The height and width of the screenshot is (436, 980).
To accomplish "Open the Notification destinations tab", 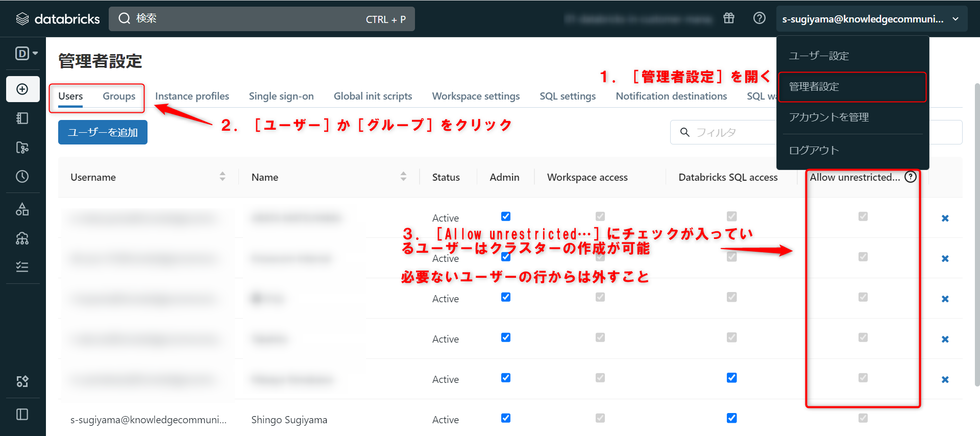I will (x=671, y=96).
